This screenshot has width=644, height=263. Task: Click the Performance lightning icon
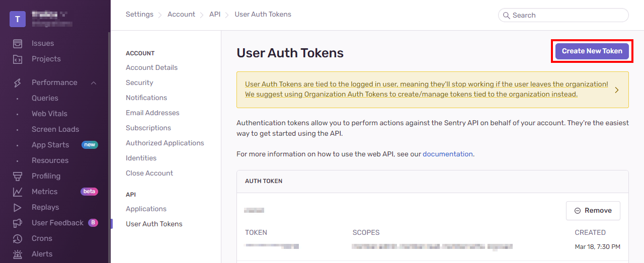(18, 82)
